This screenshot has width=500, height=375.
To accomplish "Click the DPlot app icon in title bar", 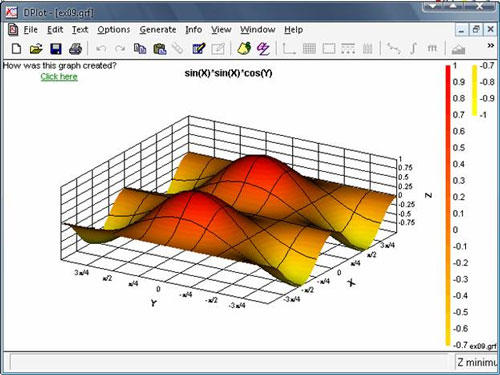I will pos(12,12).
